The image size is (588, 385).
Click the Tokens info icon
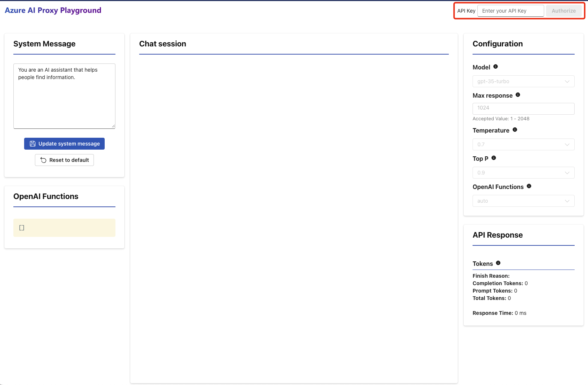click(x=498, y=263)
